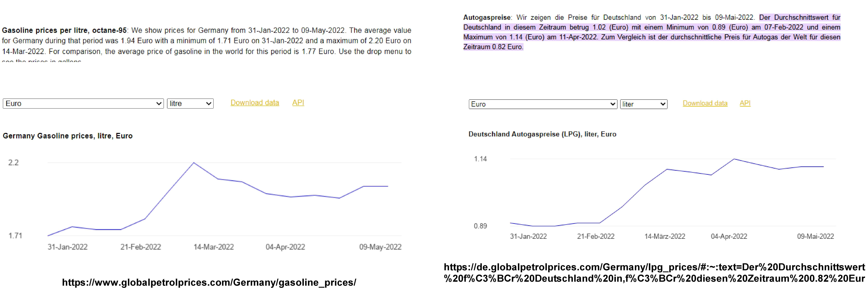
Task: Click the 1.14 peak on the LPG chart
Action: click(734, 159)
